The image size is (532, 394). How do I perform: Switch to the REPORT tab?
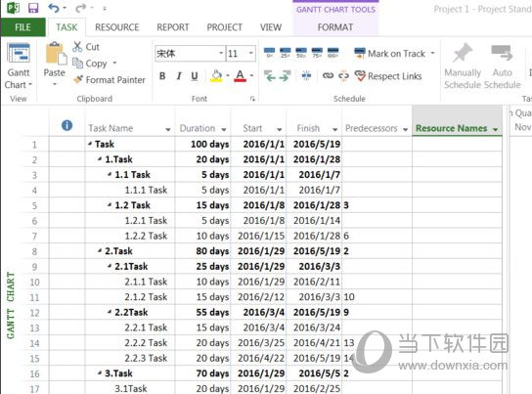point(173,27)
